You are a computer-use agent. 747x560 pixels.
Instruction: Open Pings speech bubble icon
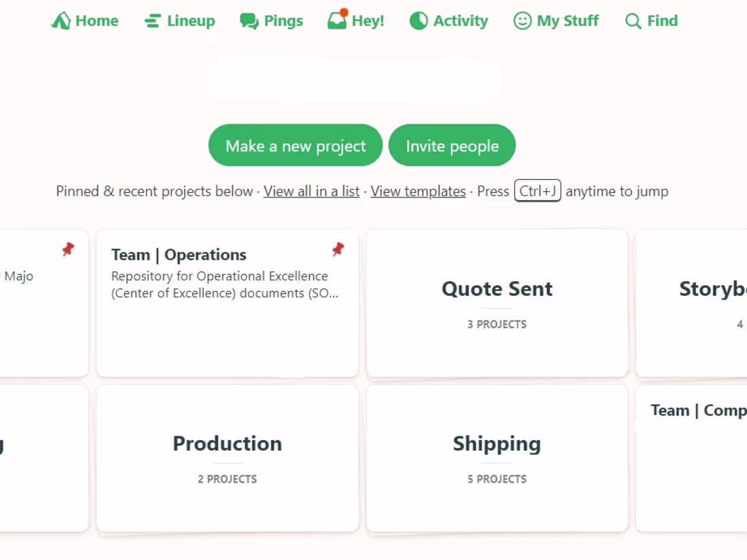click(x=249, y=20)
